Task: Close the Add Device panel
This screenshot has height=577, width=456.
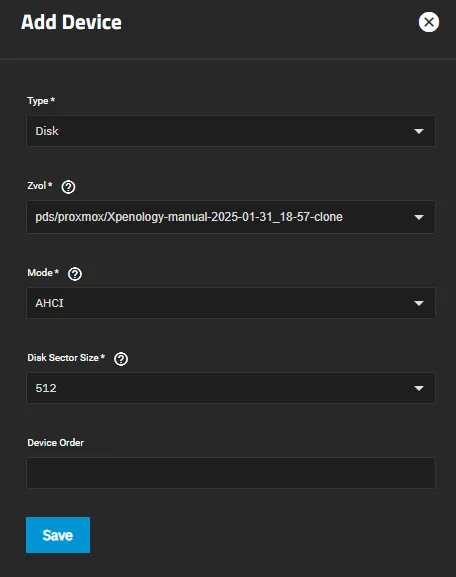Action: pos(429,22)
